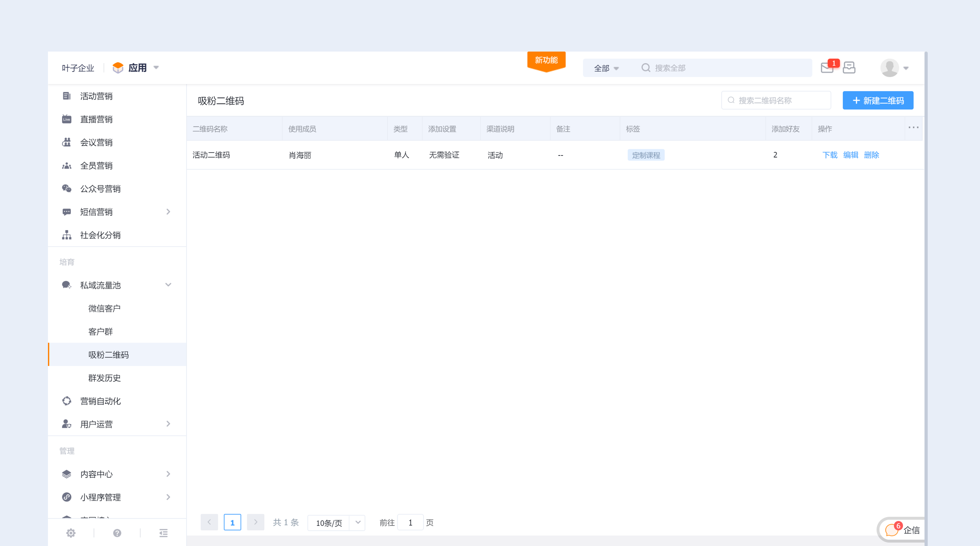Open the 10条/页 page size dropdown
The image size is (980, 546).
click(x=336, y=523)
